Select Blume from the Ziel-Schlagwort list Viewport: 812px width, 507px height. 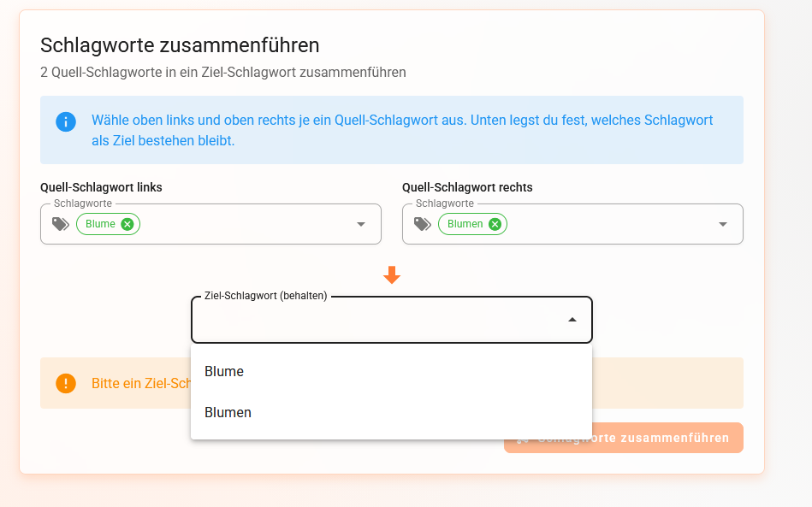(x=223, y=371)
